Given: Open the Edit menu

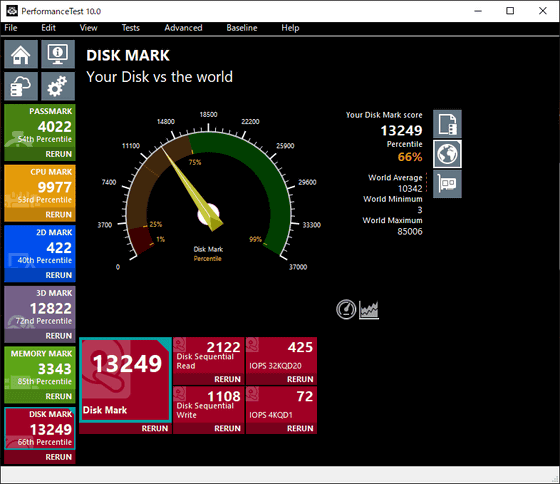Looking at the screenshot, I should (x=48, y=28).
